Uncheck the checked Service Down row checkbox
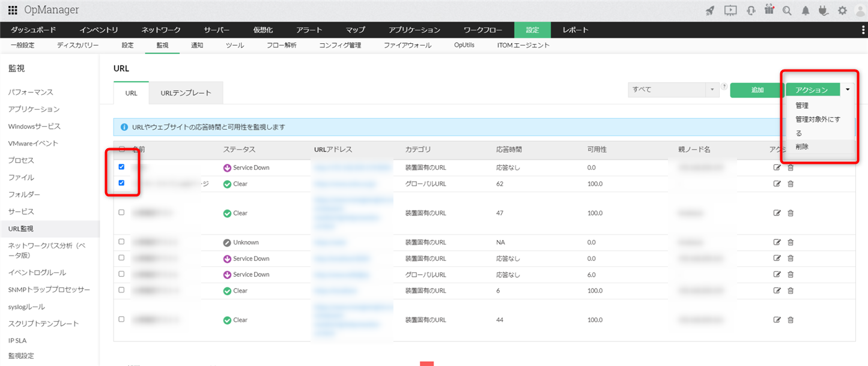Screen dimensions: 868x366 tap(121, 167)
